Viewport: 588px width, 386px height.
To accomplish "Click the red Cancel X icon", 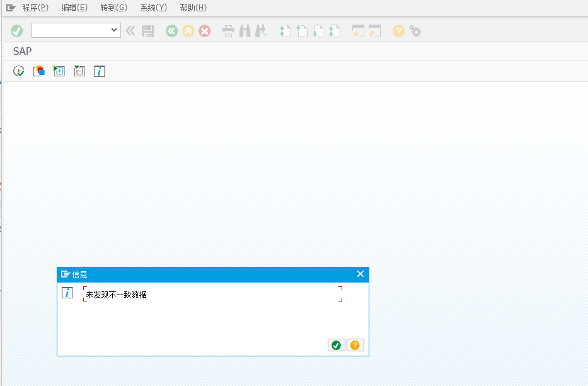I will (x=205, y=30).
